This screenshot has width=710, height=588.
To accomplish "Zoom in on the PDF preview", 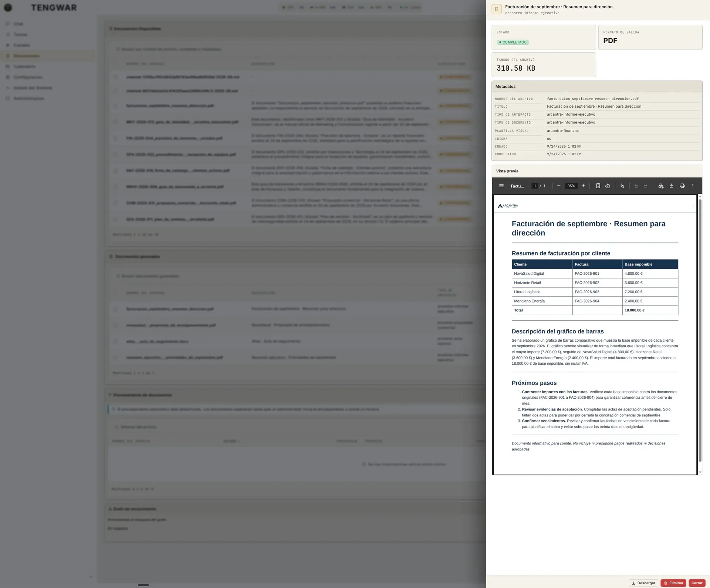I will tap(584, 186).
